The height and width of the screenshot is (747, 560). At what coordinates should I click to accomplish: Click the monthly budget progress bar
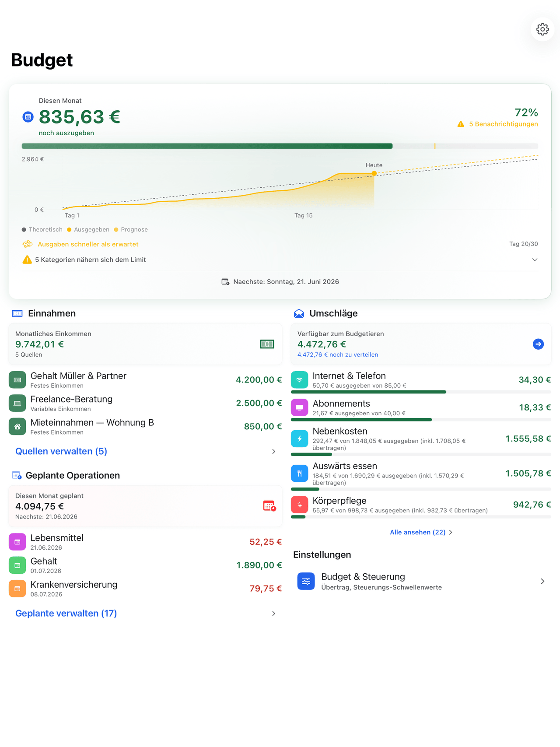[x=280, y=146]
